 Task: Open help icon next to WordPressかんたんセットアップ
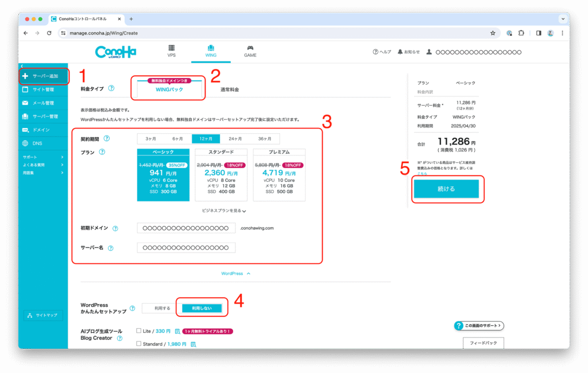pyautogui.click(x=133, y=309)
